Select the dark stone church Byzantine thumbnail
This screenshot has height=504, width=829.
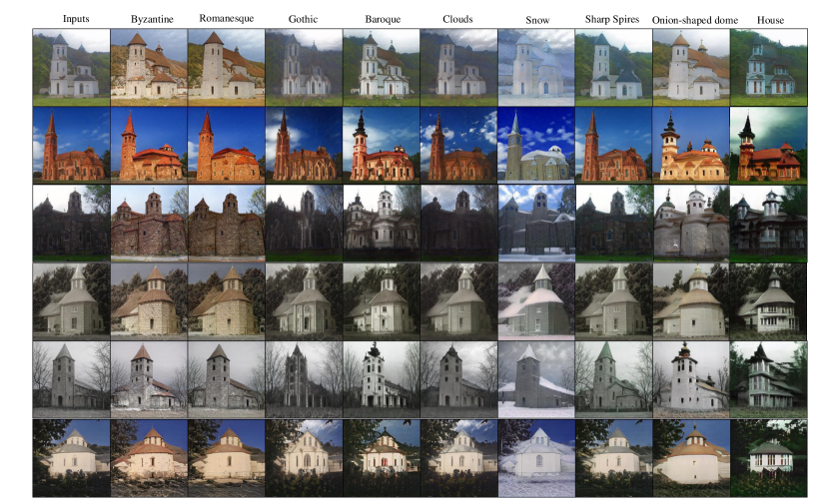(148, 222)
